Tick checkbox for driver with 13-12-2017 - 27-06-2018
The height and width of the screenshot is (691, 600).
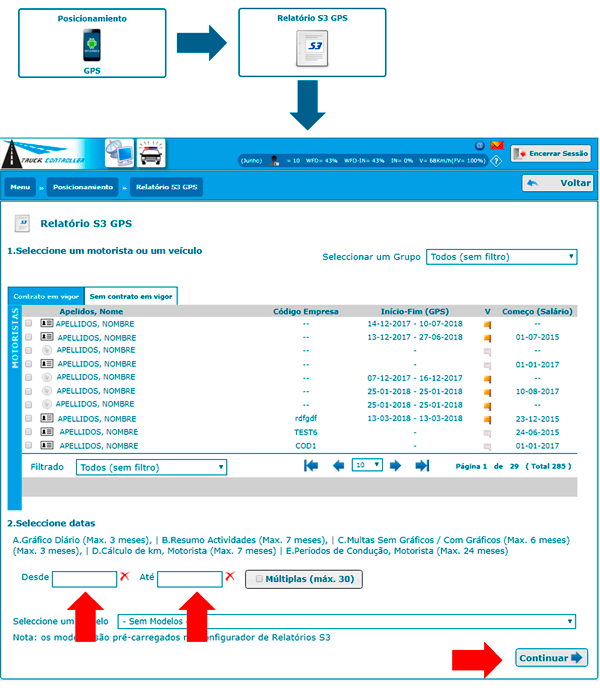tap(29, 337)
